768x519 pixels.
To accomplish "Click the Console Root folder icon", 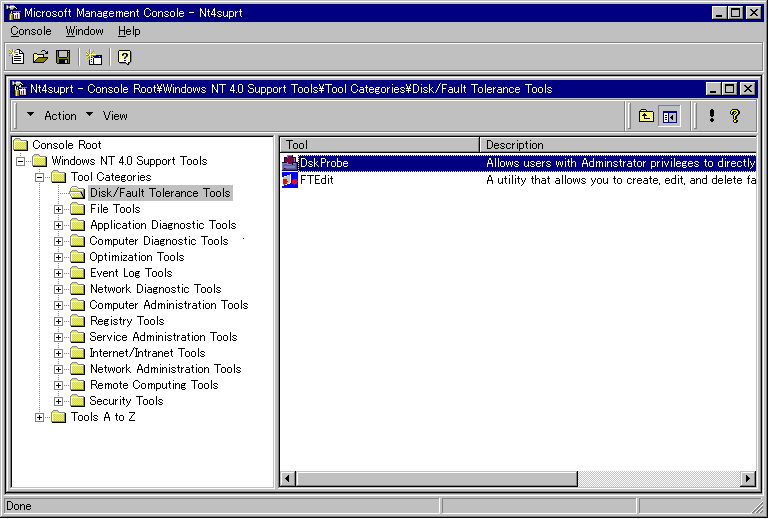I will click(x=21, y=145).
